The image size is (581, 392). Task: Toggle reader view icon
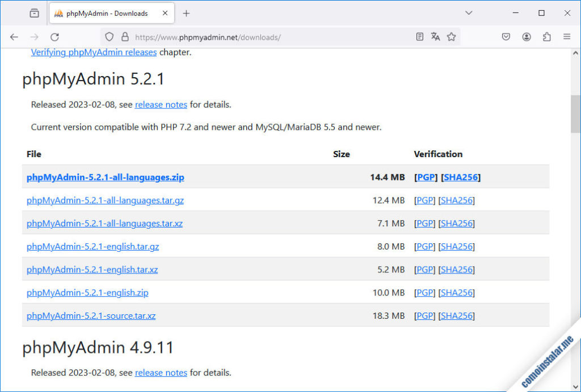tap(419, 37)
